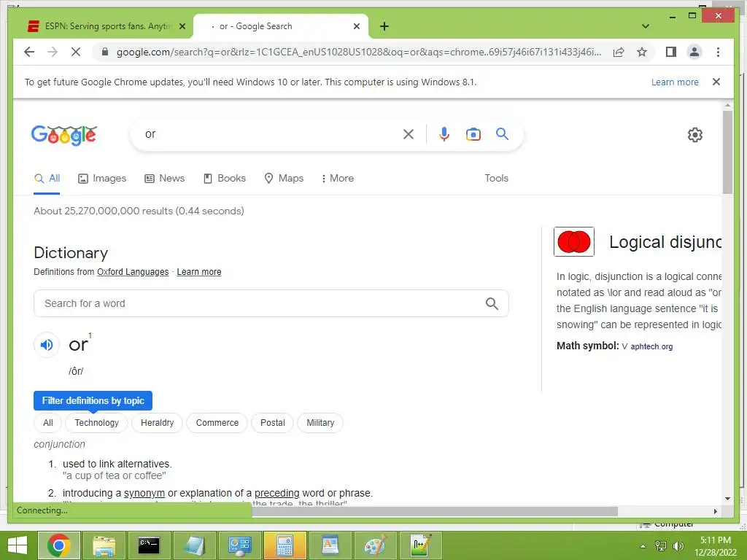Filter definitions by Heraldry
Image resolution: width=747 pixels, height=560 pixels.
[x=158, y=423]
